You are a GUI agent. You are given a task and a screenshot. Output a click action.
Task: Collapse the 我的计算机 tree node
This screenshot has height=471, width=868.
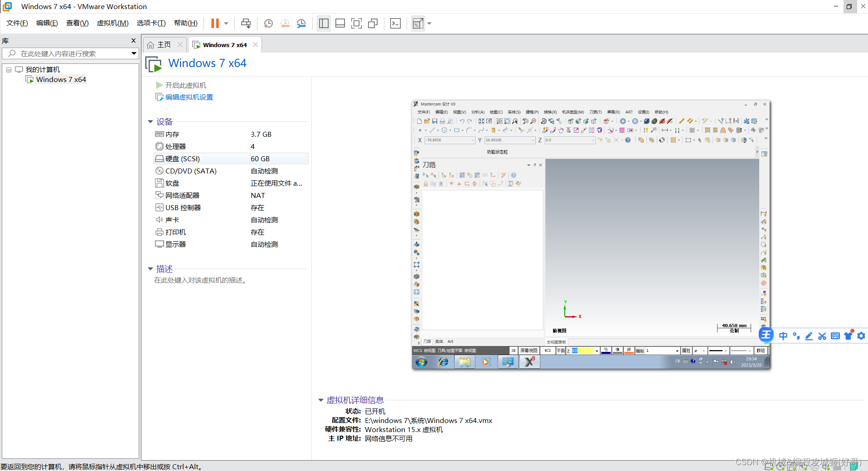(x=9, y=70)
